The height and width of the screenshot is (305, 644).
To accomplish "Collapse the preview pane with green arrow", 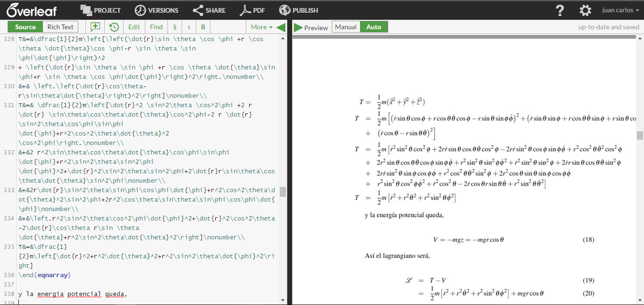I will [x=282, y=27].
